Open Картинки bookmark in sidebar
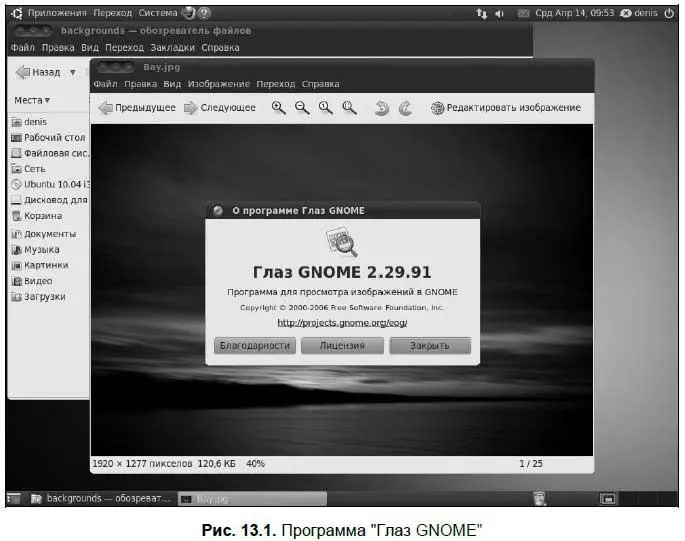Image resolution: width=685 pixels, height=541 pixels. coord(40,266)
